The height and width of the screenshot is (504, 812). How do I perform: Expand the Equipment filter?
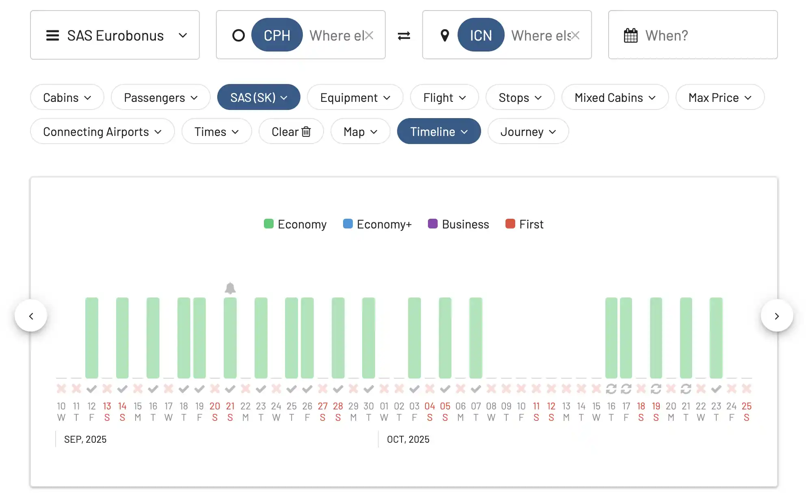(355, 97)
